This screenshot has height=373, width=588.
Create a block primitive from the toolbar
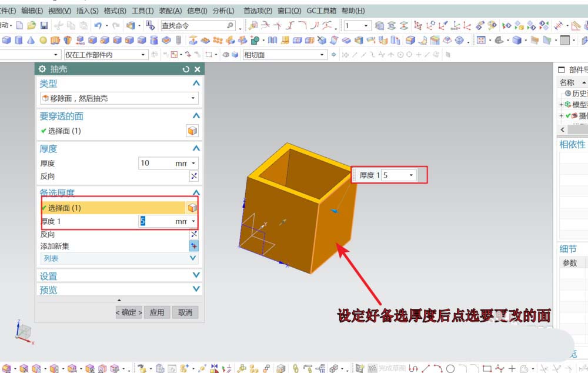(x=6, y=40)
